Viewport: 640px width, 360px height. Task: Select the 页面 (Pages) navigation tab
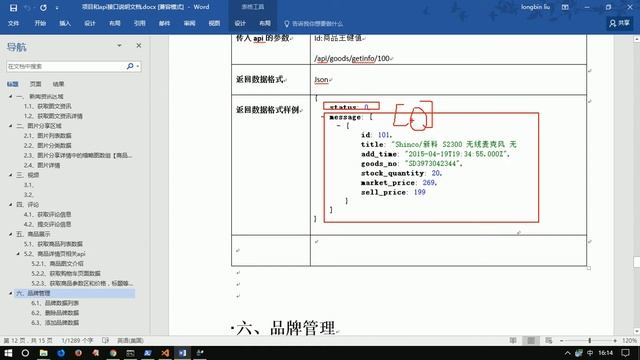(36, 84)
